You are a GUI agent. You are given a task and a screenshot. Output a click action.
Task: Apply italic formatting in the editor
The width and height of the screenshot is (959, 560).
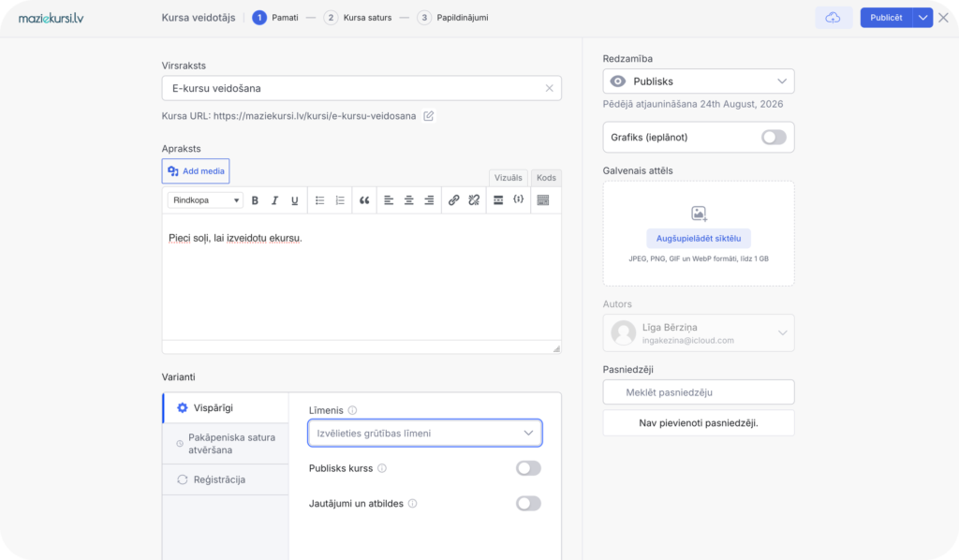(274, 200)
